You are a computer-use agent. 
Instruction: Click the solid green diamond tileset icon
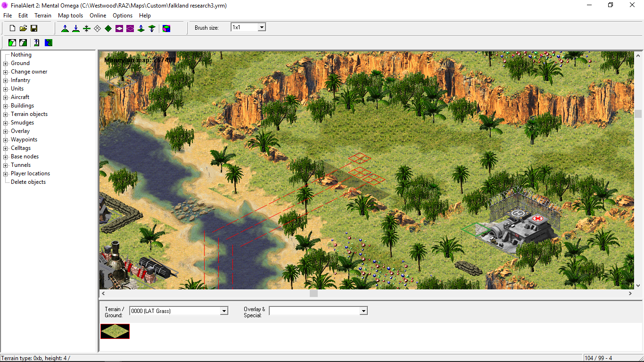108,28
